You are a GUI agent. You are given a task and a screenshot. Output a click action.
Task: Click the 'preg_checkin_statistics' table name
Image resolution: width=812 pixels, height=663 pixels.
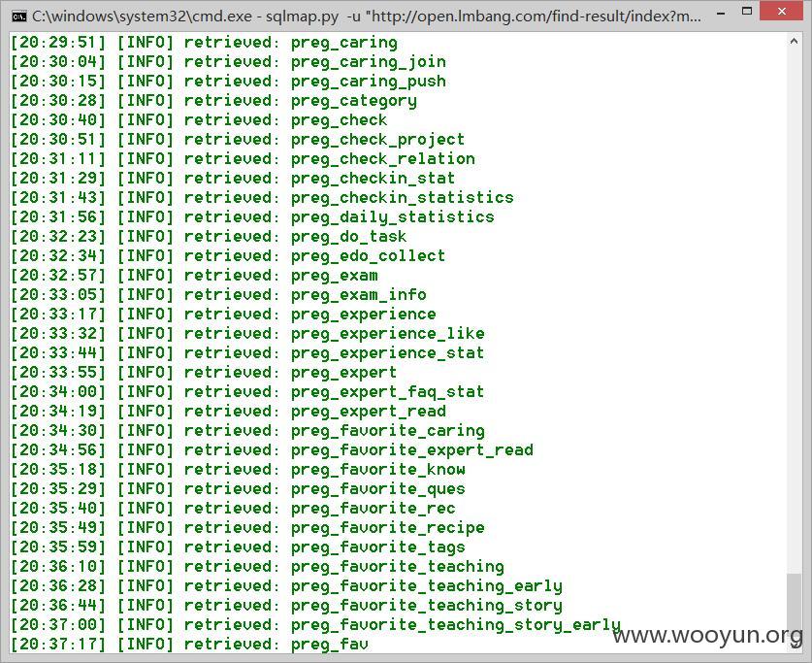pos(403,198)
